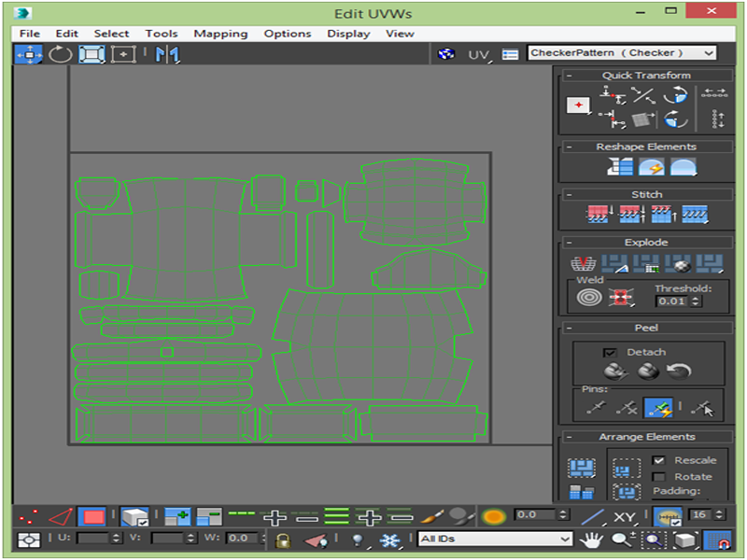Open the Tools menu
This screenshot has width=747, height=560.
pyautogui.click(x=162, y=34)
